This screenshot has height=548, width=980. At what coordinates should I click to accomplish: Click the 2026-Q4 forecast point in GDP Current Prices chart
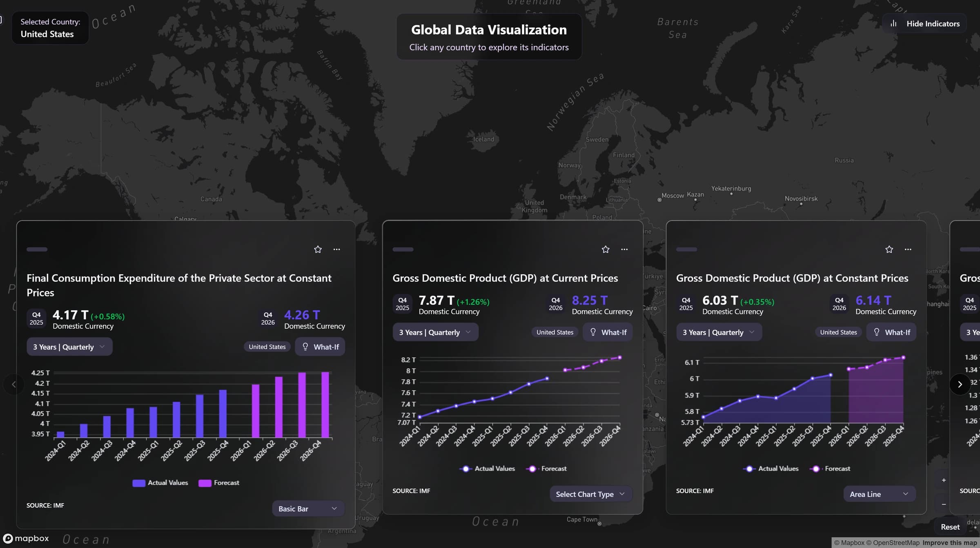620,358
